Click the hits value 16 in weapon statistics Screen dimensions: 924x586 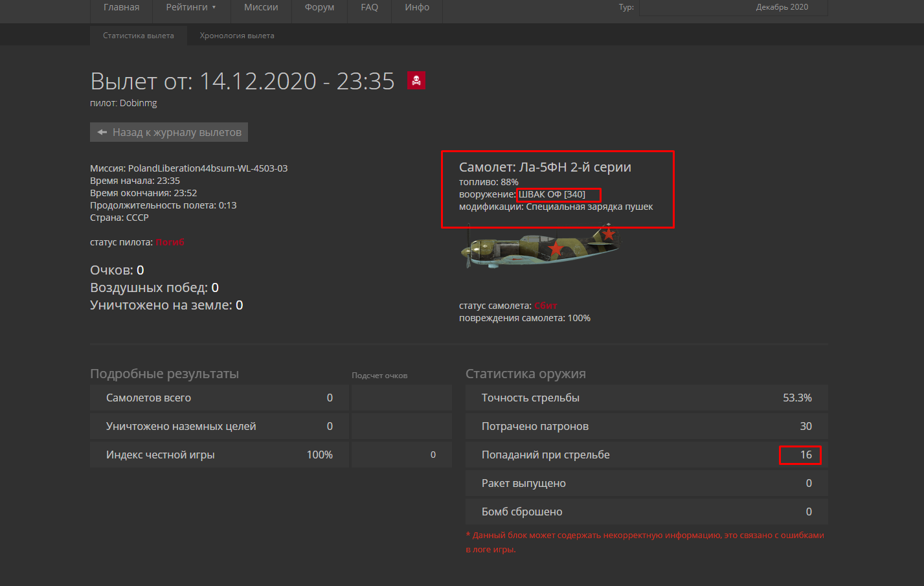[x=805, y=455]
